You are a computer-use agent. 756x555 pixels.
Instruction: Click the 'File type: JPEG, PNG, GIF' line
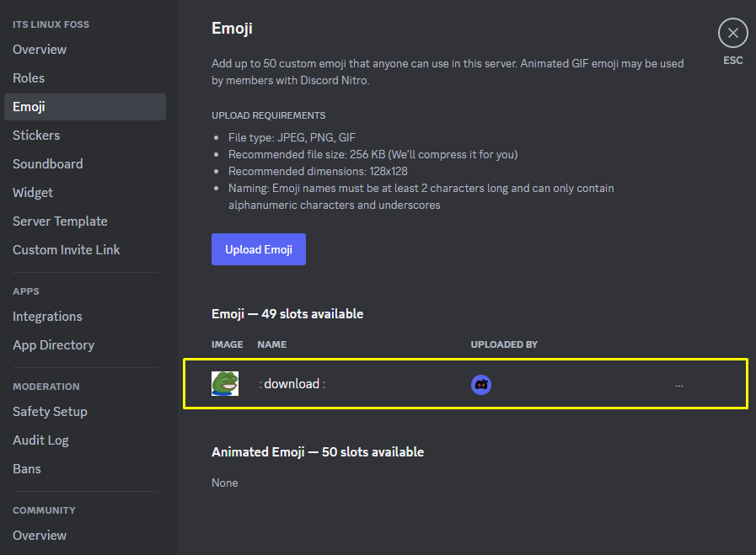[x=292, y=138]
